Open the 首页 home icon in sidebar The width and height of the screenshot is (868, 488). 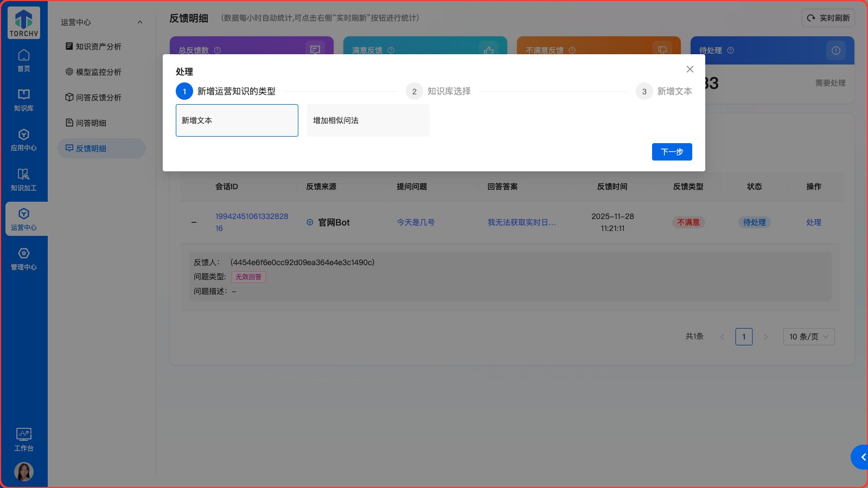click(24, 60)
